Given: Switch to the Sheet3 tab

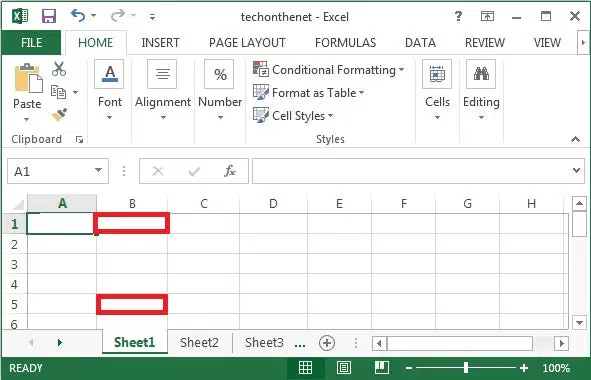Looking at the screenshot, I should (x=264, y=343).
